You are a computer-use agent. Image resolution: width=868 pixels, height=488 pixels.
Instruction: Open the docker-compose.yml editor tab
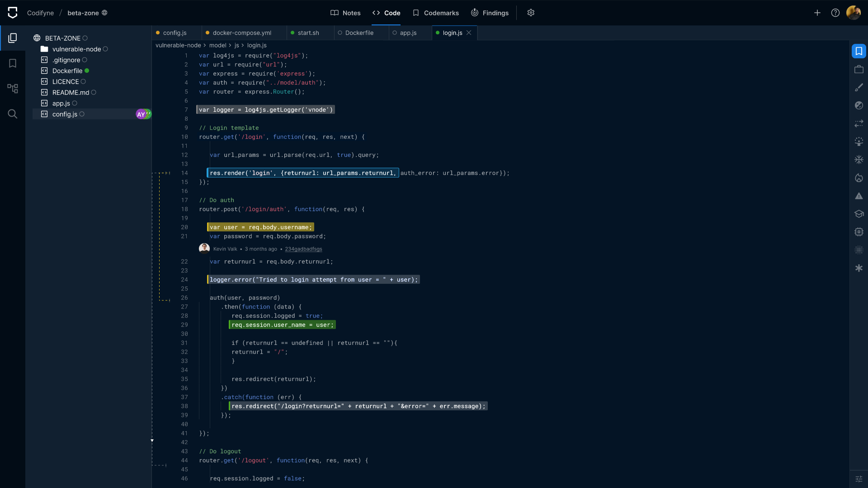(242, 33)
